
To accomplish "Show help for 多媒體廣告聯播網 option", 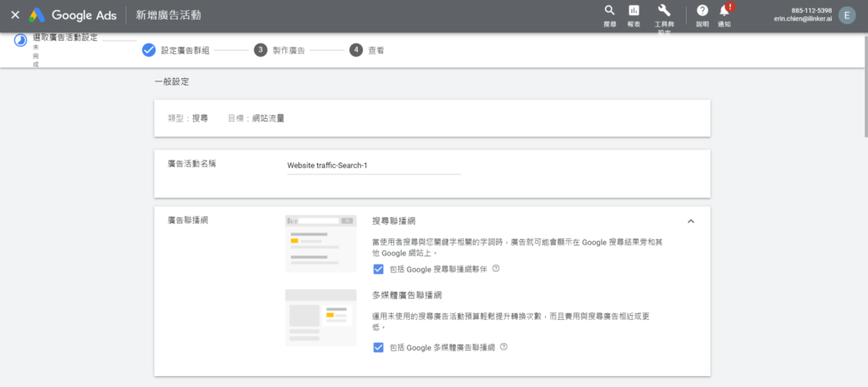I will 504,347.
